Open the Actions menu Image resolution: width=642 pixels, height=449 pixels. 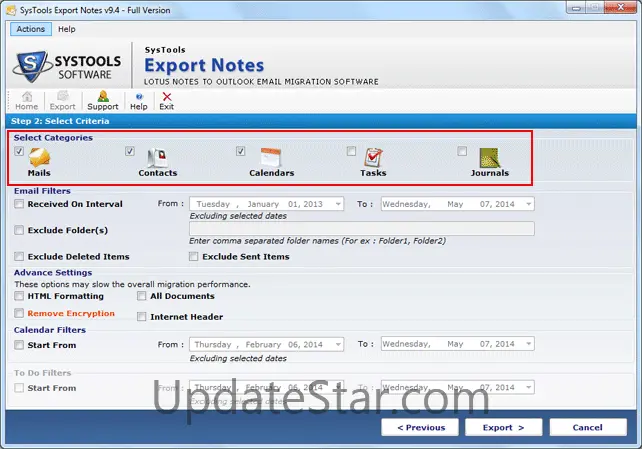pyautogui.click(x=31, y=29)
